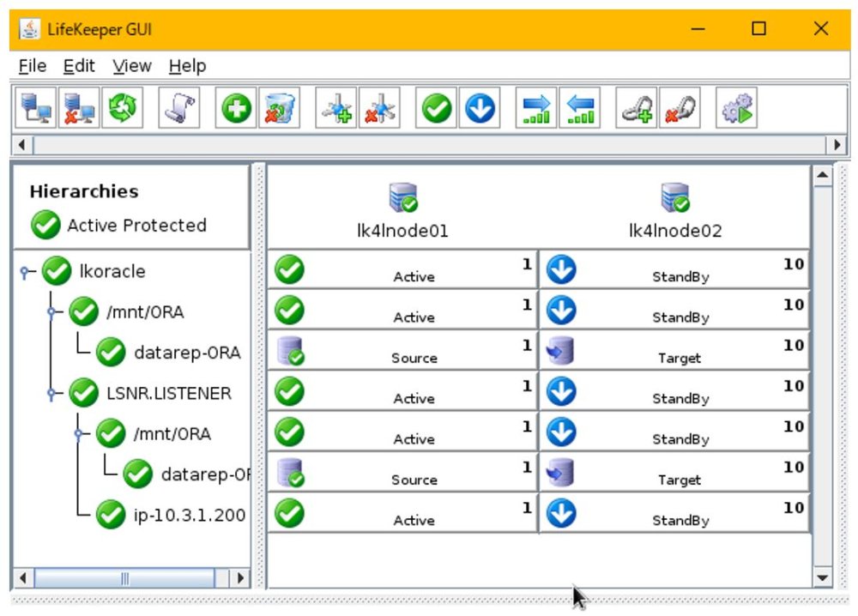Select the lk4lnode02 server icon
The image size is (858, 616).
(x=676, y=197)
